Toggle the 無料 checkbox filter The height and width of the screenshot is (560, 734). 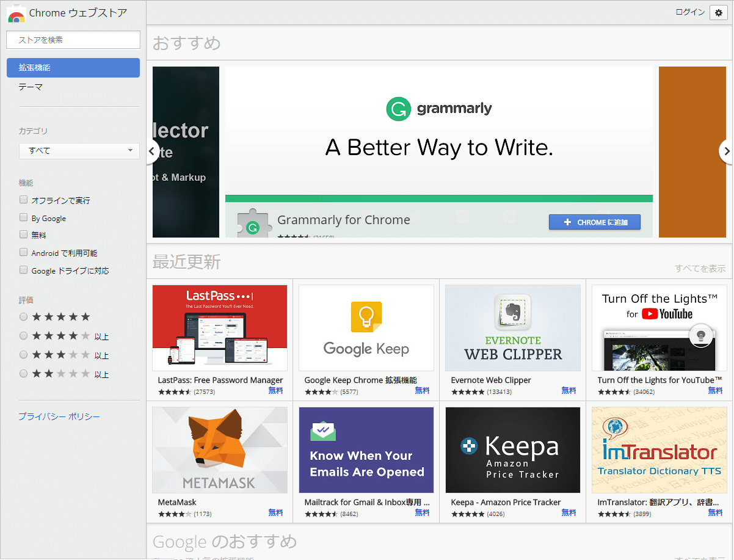tap(24, 235)
